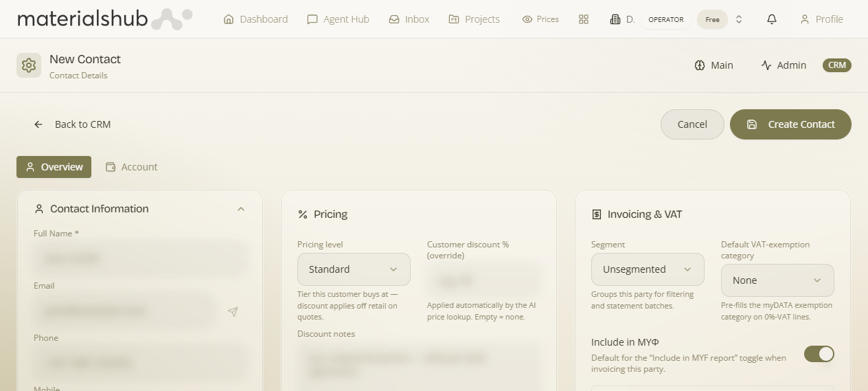Go Back to CRM
Image resolution: width=868 pixels, height=391 pixels.
tap(72, 124)
